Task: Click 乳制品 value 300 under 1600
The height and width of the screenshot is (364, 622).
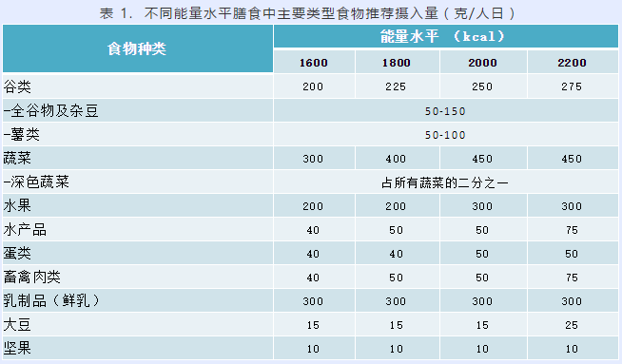Action: 313,301
